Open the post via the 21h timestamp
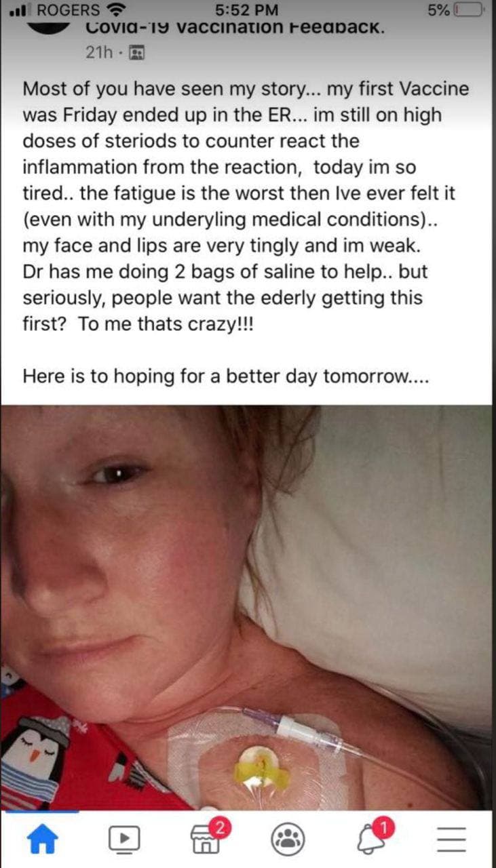The image size is (496, 868). 99,52
